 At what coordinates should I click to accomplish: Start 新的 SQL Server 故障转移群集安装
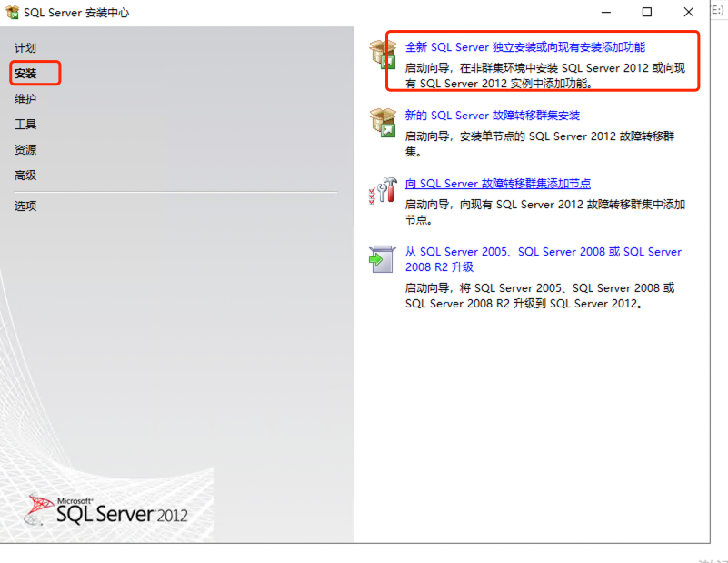click(492, 116)
